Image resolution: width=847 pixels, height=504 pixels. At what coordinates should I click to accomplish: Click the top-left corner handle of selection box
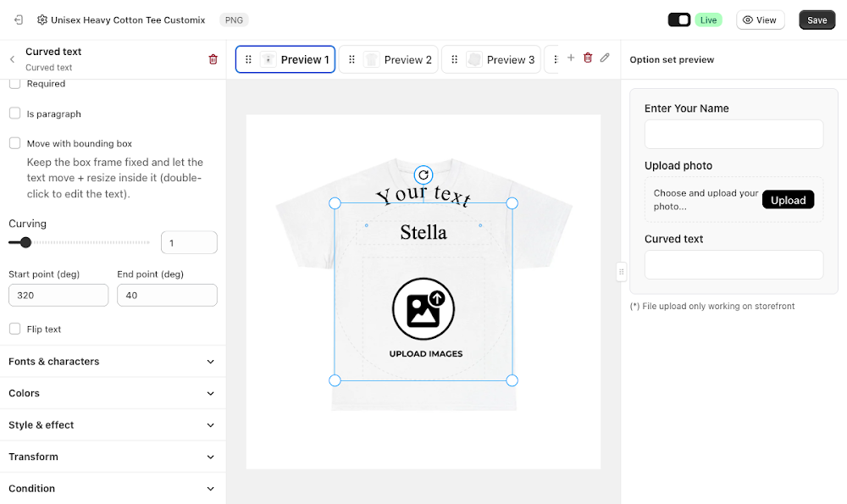(335, 203)
